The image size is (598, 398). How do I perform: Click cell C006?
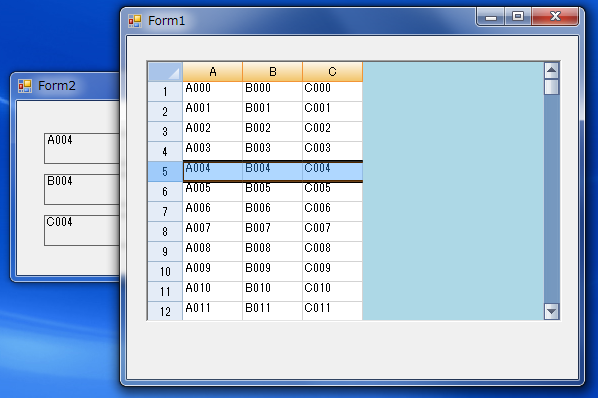coord(333,212)
